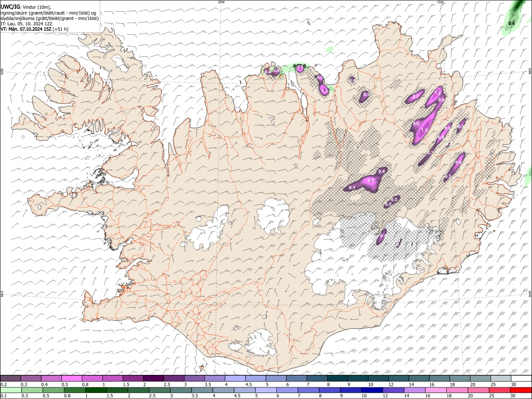Pick the snow legend swatch labeled 6
The image size is (532, 399).
296,378
